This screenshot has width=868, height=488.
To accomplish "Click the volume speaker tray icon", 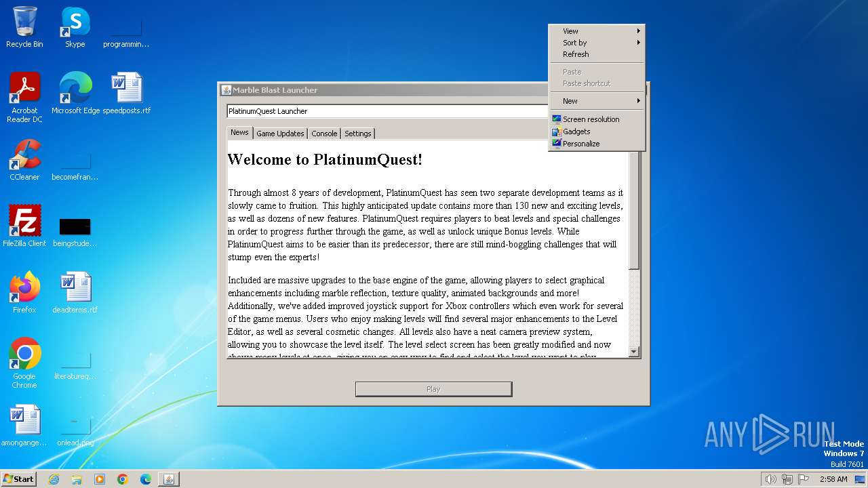I will click(x=770, y=479).
